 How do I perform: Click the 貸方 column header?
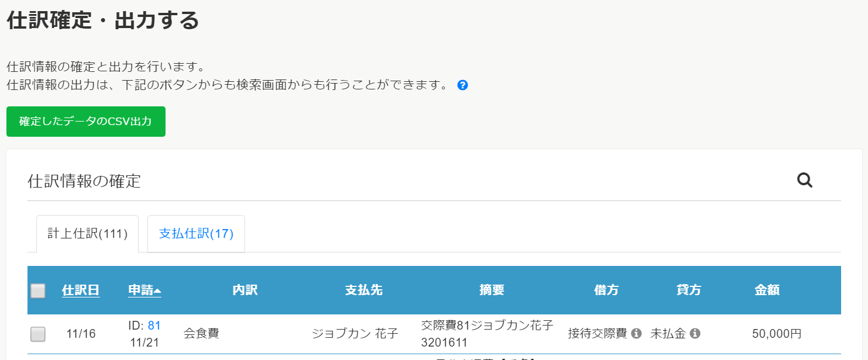pyautogui.click(x=688, y=290)
